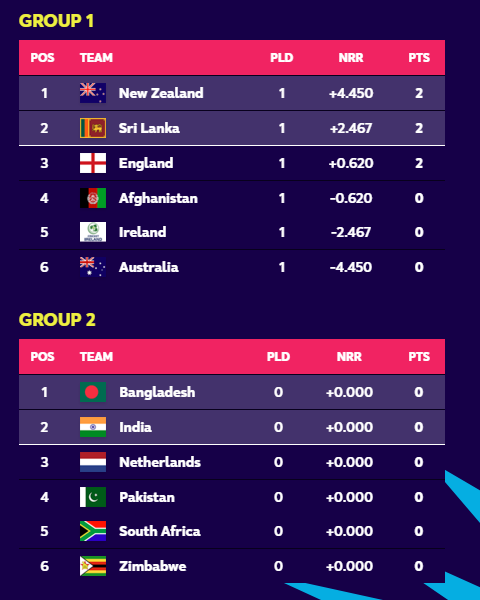Click the India flag icon

pyautogui.click(x=93, y=427)
